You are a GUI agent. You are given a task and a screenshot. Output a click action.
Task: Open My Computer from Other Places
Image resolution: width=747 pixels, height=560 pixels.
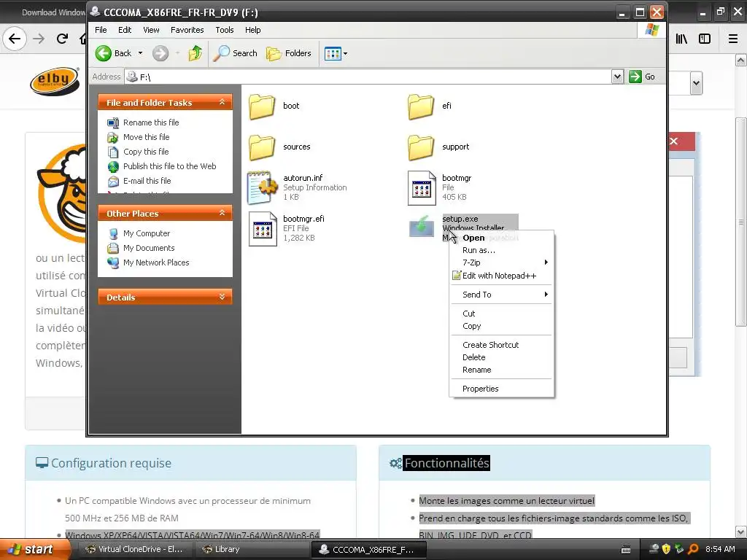[x=146, y=233]
